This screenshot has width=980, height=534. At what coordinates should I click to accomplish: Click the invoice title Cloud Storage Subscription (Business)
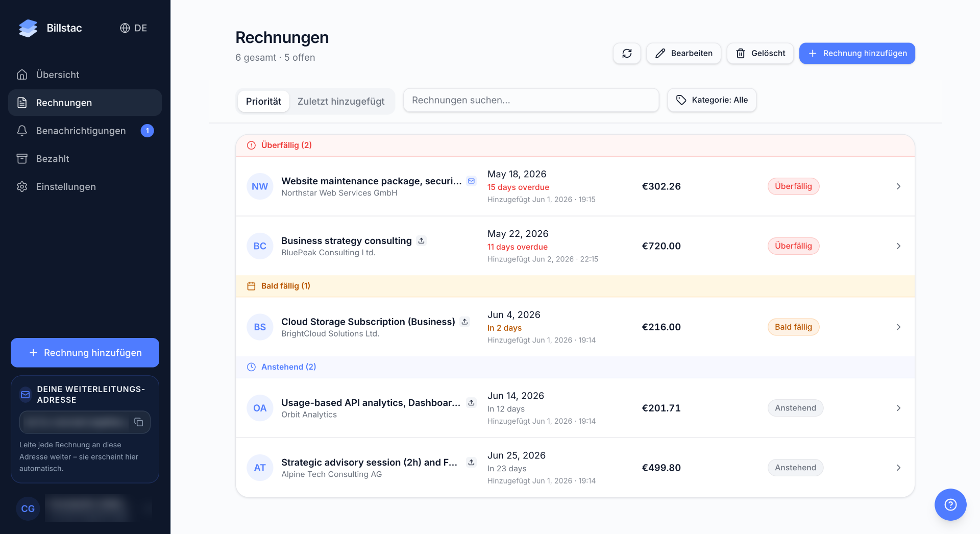coord(368,322)
